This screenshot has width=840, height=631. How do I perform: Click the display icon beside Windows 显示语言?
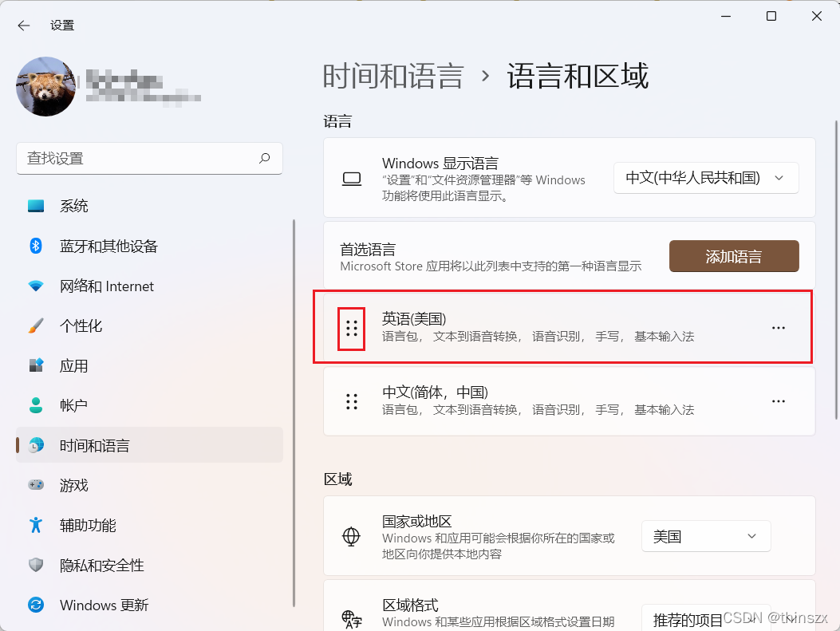click(x=352, y=179)
